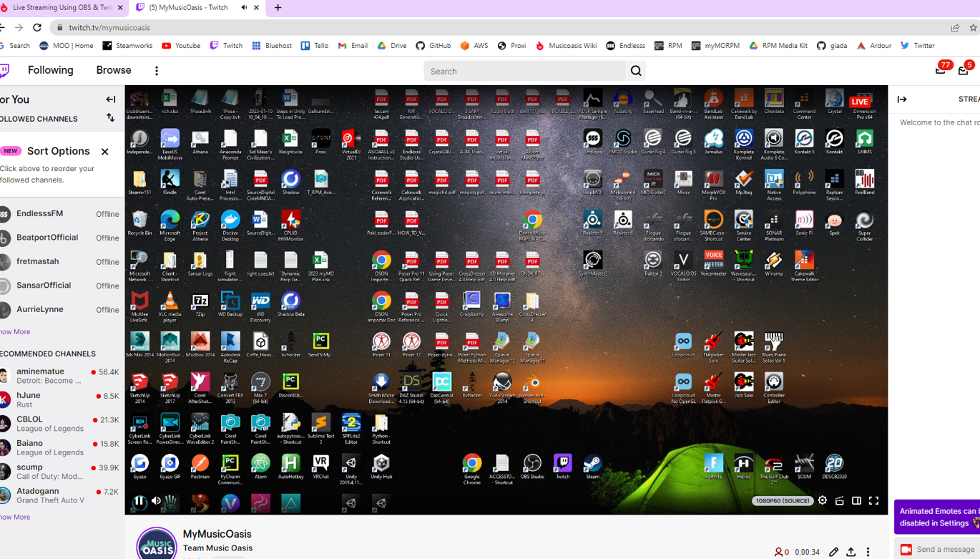Open the Ardour bookmark

pyautogui.click(x=873, y=46)
